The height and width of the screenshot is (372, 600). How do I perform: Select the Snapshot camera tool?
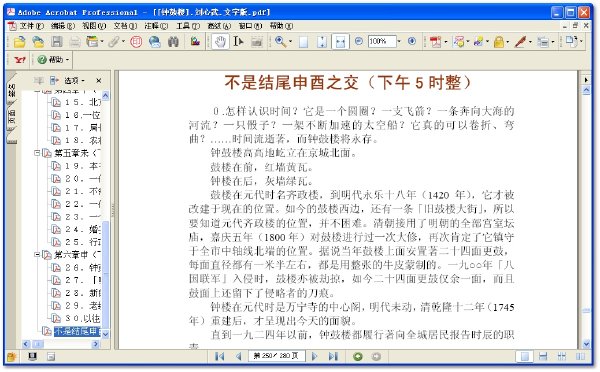(x=257, y=41)
